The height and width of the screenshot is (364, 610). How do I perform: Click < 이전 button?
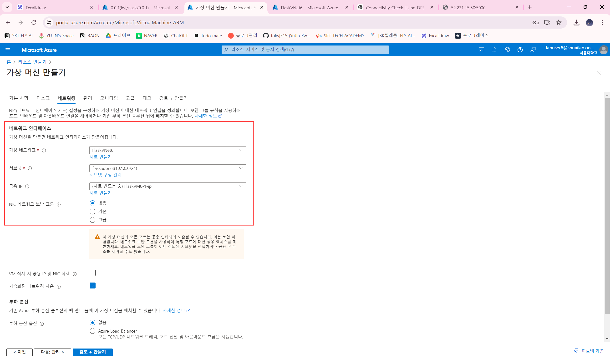[x=19, y=352]
